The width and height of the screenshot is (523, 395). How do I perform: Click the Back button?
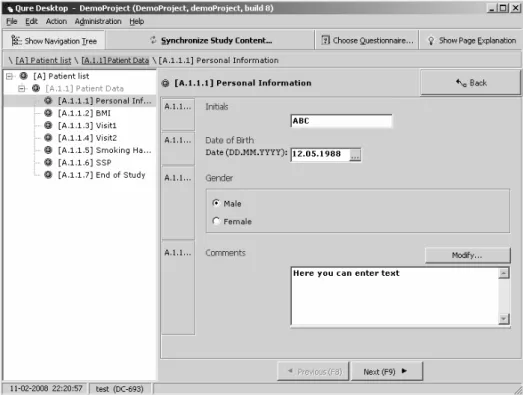tap(470, 82)
